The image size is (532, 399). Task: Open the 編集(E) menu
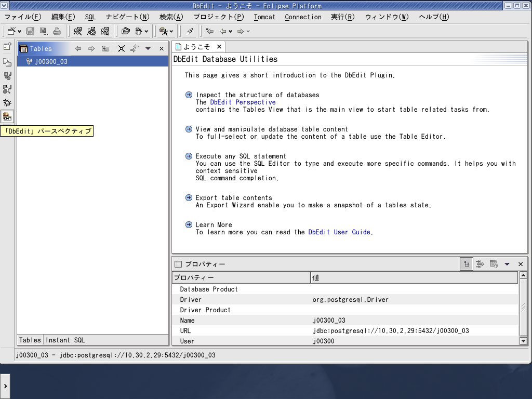63,17
